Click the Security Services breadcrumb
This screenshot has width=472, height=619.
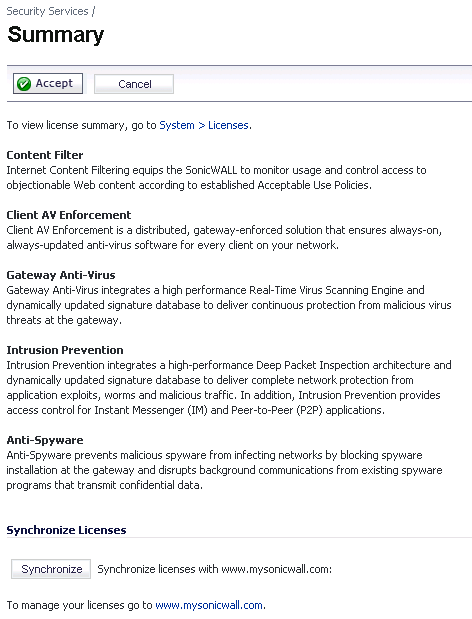click(x=47, y=11)
